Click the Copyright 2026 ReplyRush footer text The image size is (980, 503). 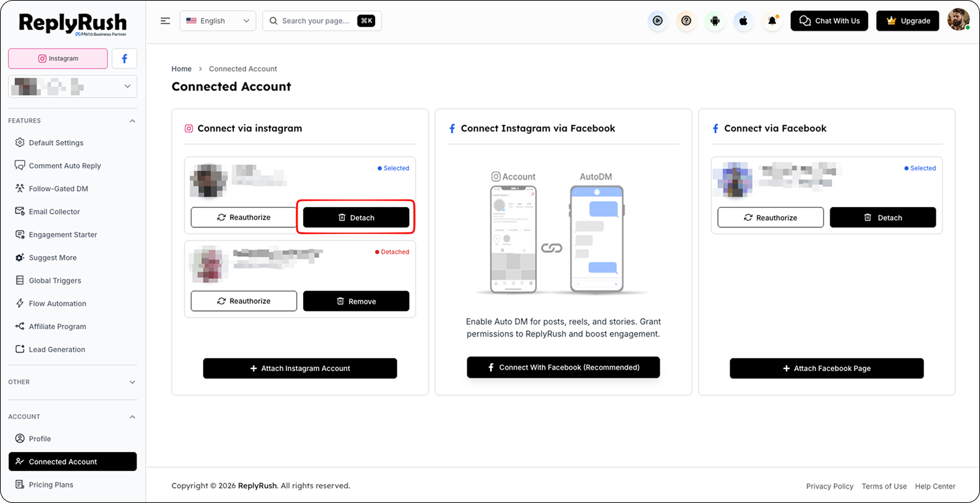click(261, 486)
